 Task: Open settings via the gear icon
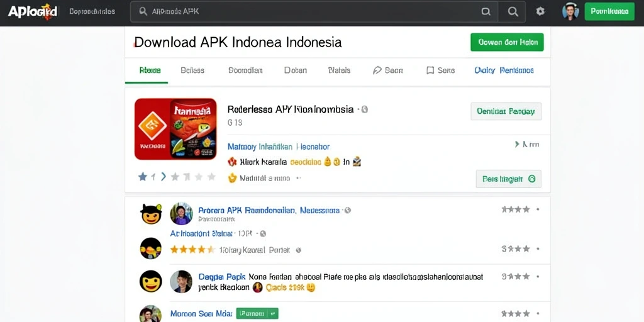[540, 11]
